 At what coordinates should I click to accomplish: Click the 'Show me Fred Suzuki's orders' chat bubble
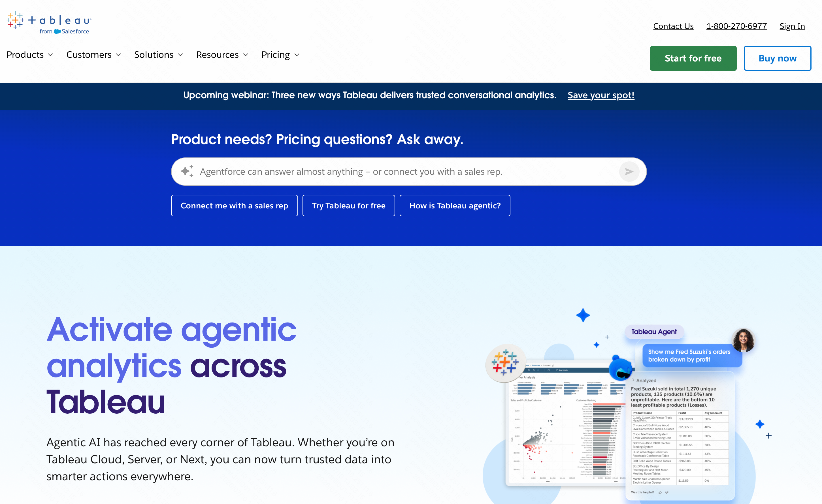click(x=692, y=356)
